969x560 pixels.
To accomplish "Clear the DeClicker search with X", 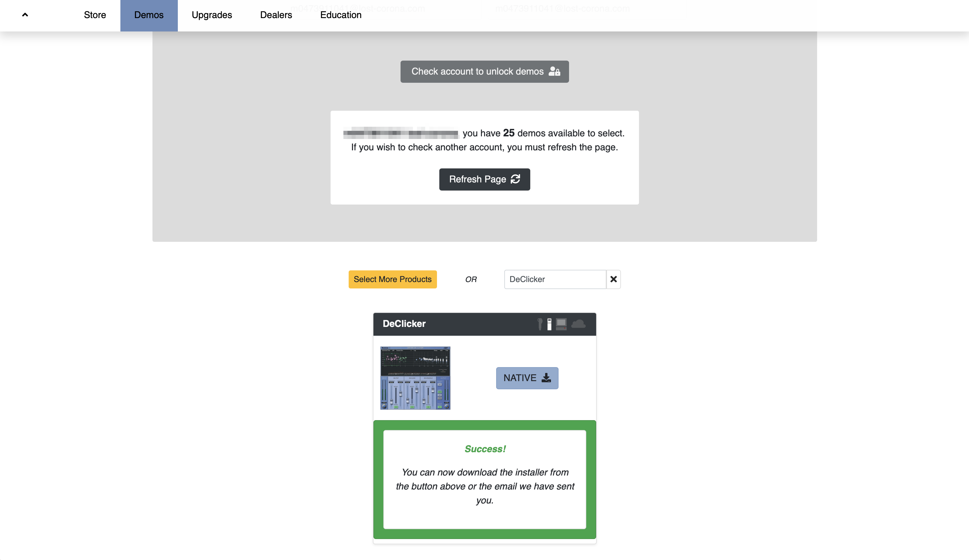I will (x=613, y=279).
